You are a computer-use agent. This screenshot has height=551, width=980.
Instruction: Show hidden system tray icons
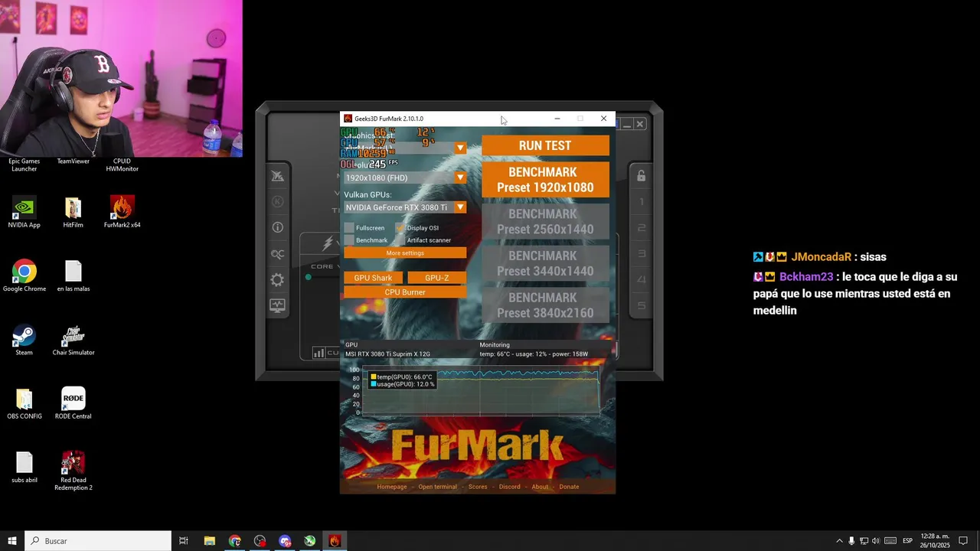[x=839, y=541]
